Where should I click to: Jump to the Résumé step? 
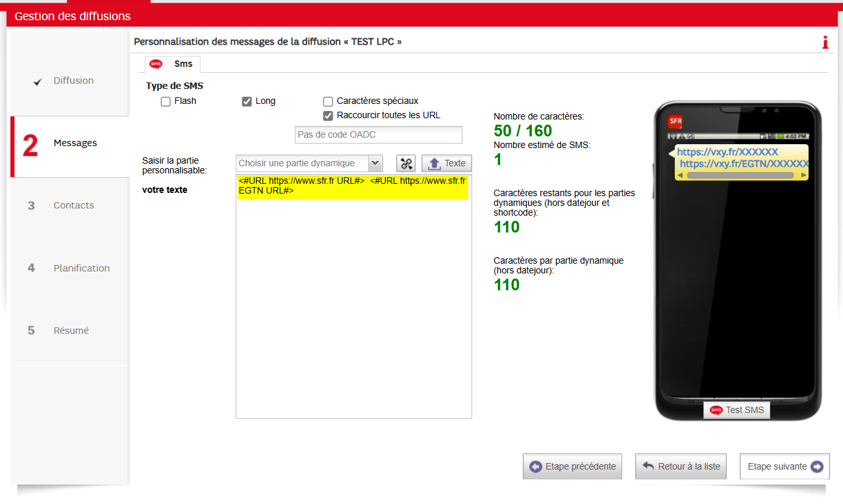71,331
